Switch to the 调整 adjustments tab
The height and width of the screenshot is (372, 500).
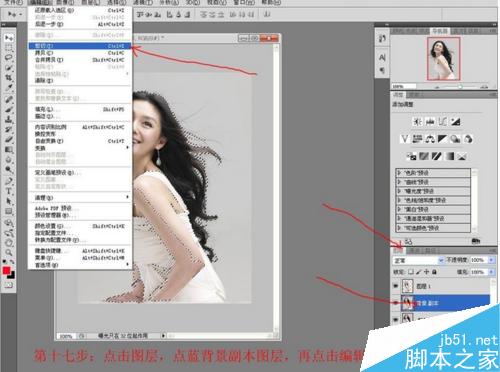[398, 95]
